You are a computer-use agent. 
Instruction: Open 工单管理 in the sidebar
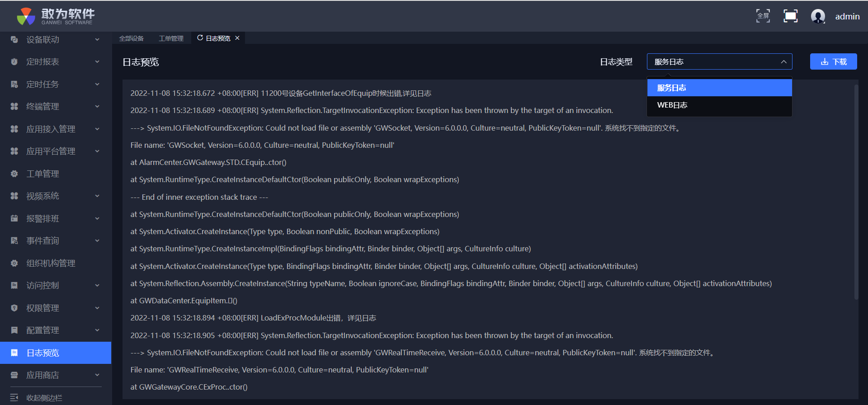click(x=56, y=174)
